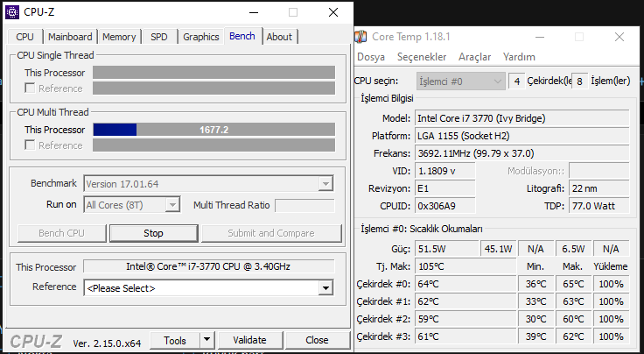The image size is (644, 354).
Task: Click the TDP 77.0 Watt value
Action: point(598,206)
